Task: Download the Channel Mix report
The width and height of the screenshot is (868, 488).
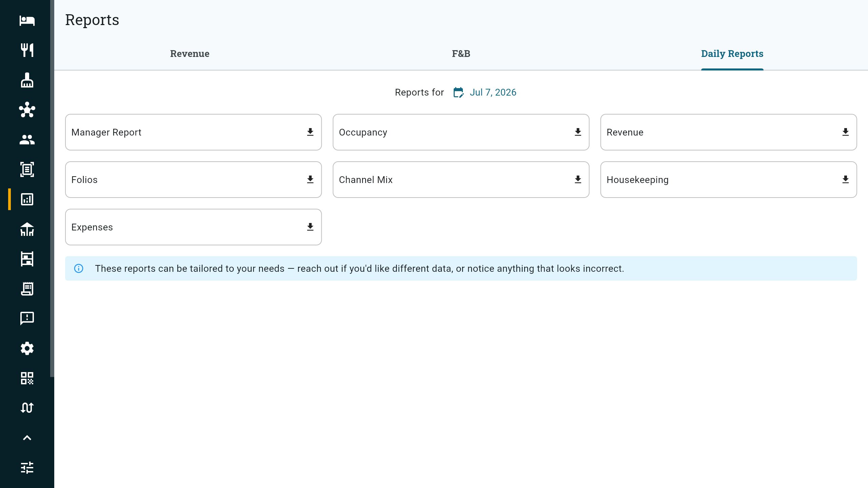Action: [x=578, y=180]
